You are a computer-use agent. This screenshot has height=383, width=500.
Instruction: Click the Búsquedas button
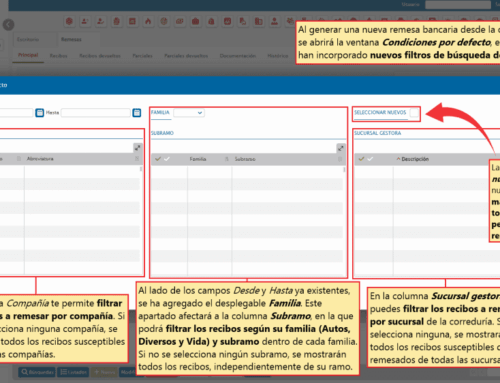[x=37, y=372]
